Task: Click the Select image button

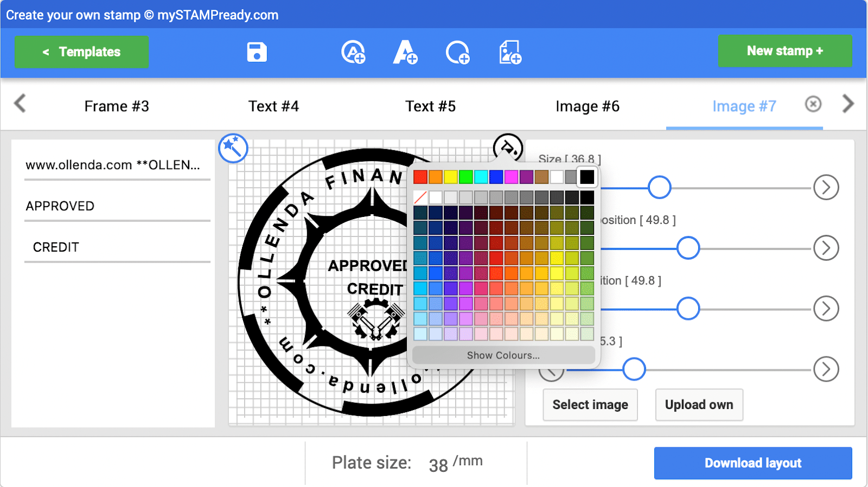Action: (590, 405)
